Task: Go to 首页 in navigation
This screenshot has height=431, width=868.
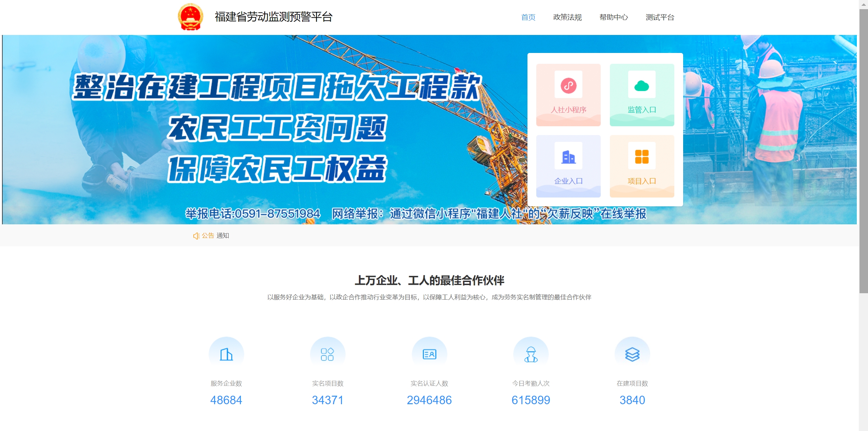Action: (x=528, y=17)
